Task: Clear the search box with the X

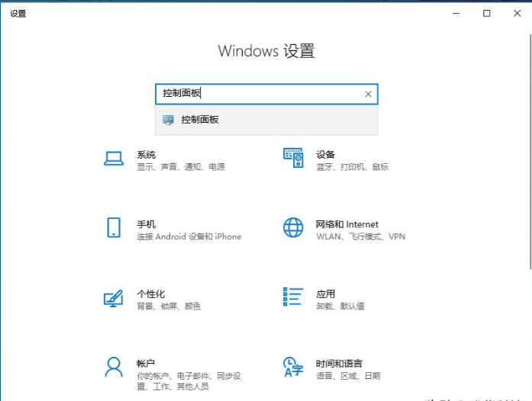Action: [368, 95]
